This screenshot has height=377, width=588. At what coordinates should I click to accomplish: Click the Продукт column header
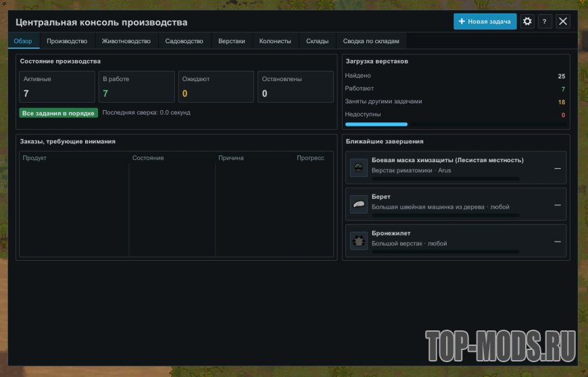(x=34, y=158)
